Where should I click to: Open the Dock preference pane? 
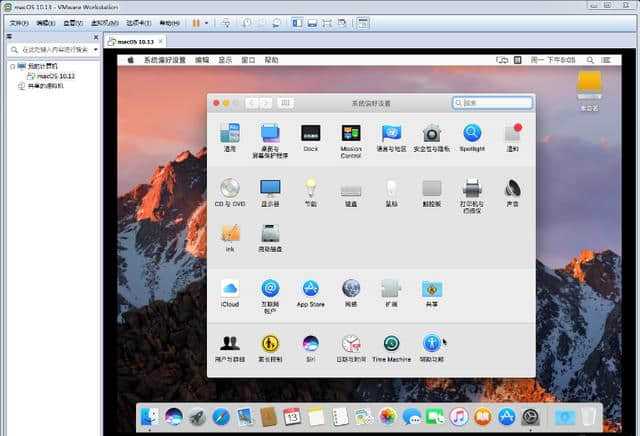311,138
